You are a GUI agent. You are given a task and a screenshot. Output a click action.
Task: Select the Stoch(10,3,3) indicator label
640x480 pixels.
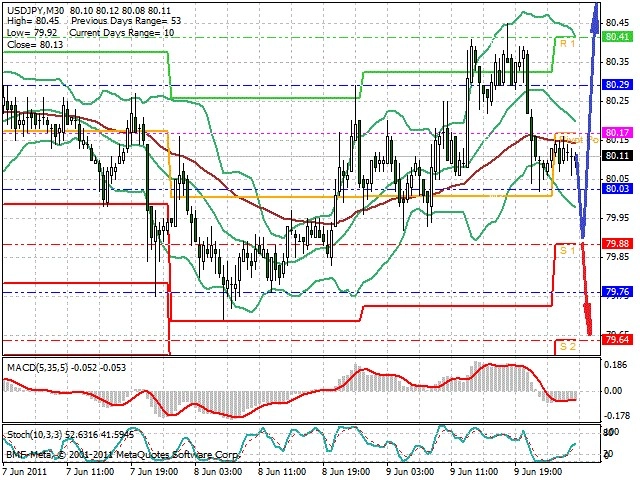35,435
